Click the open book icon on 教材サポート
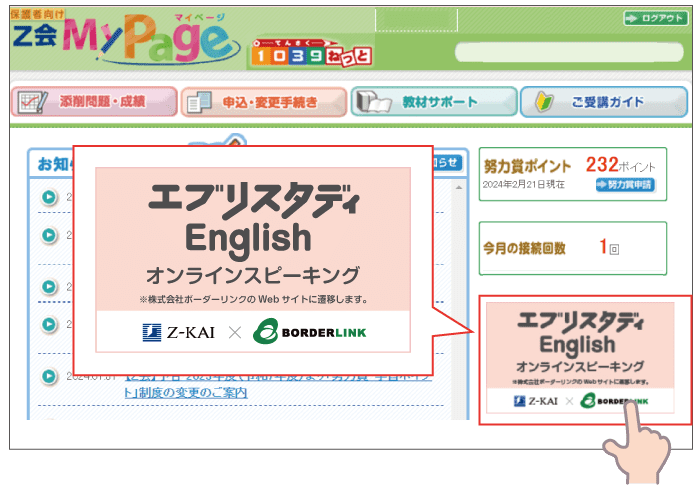 373,102
